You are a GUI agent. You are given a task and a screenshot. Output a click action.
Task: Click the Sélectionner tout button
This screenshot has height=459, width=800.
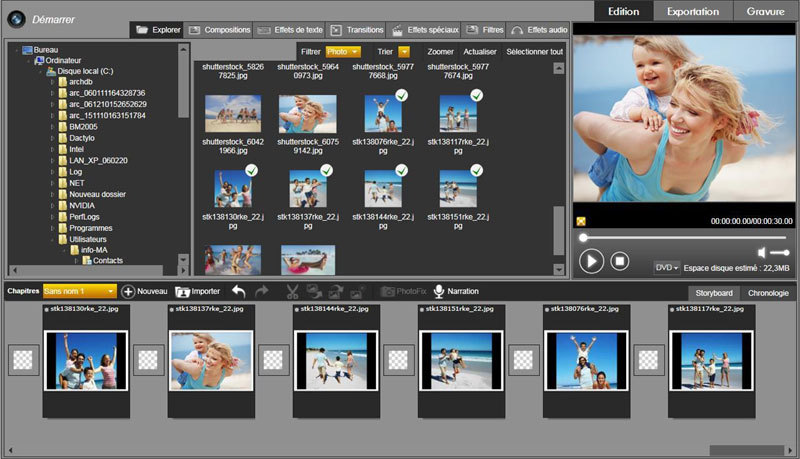[534, 51]
